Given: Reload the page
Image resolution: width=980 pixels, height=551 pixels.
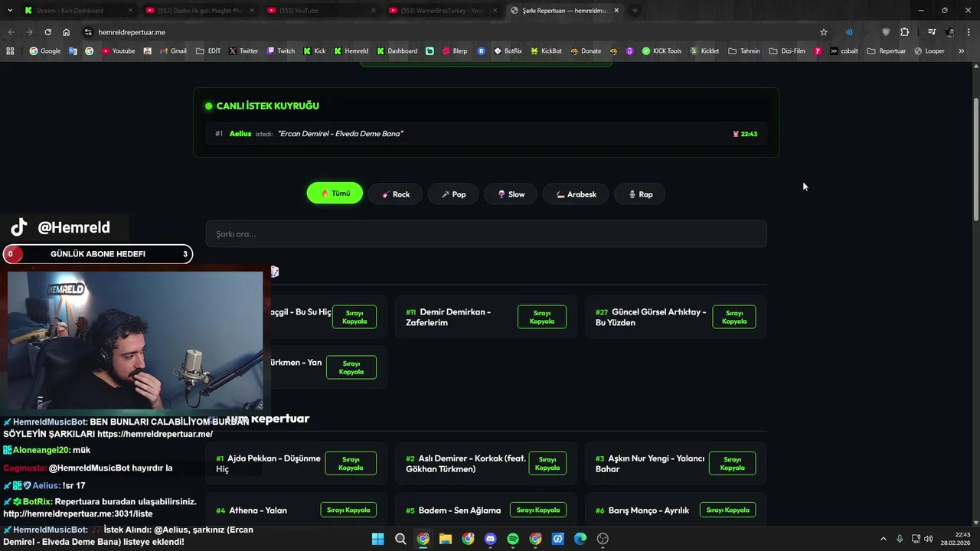Looking at the screenshot, I should 47,32.
